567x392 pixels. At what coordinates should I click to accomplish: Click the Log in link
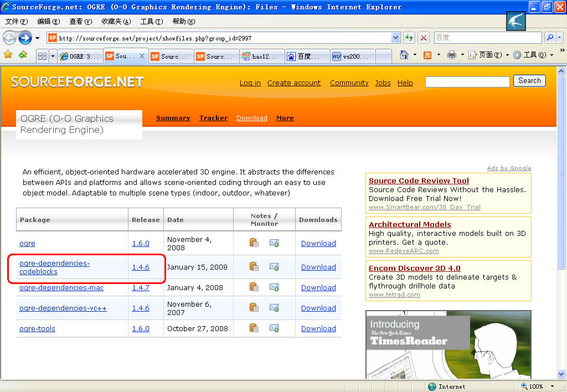coord(250,83)
